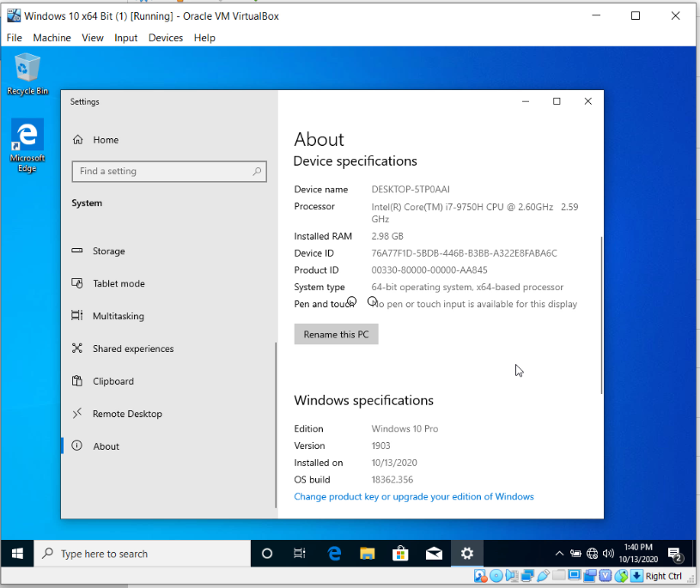
Task: Maximize the Settings window
Action: pos(557,101)
